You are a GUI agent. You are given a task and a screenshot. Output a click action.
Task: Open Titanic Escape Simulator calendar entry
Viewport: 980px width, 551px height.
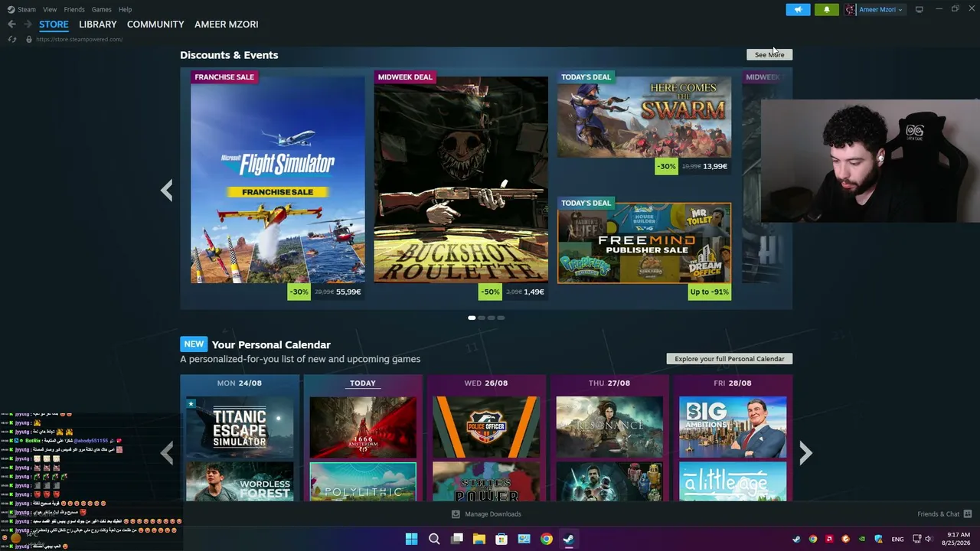tap(240, 427)
